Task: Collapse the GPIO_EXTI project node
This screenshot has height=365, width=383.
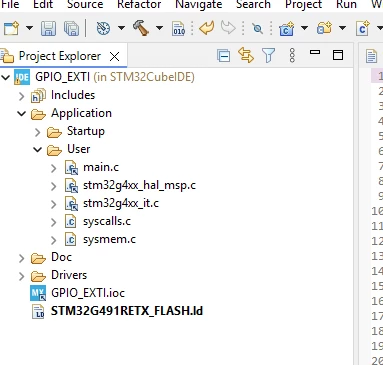Action: (5, 78)
